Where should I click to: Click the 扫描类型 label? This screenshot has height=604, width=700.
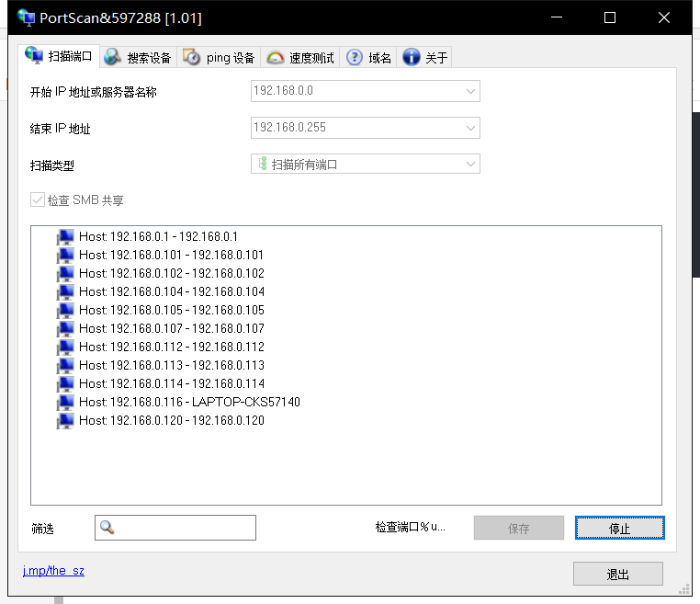point(51,165)
